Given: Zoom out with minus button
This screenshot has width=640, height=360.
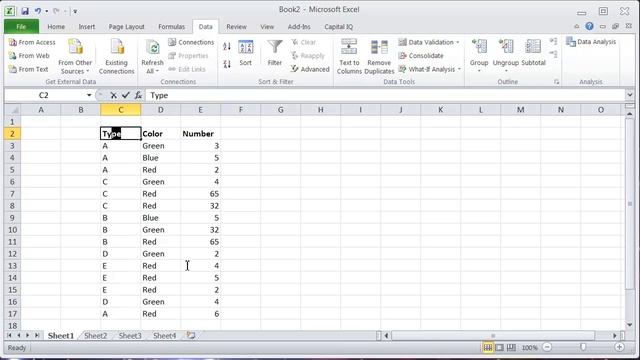Looking at the screenshot, I should coord(547,347).
